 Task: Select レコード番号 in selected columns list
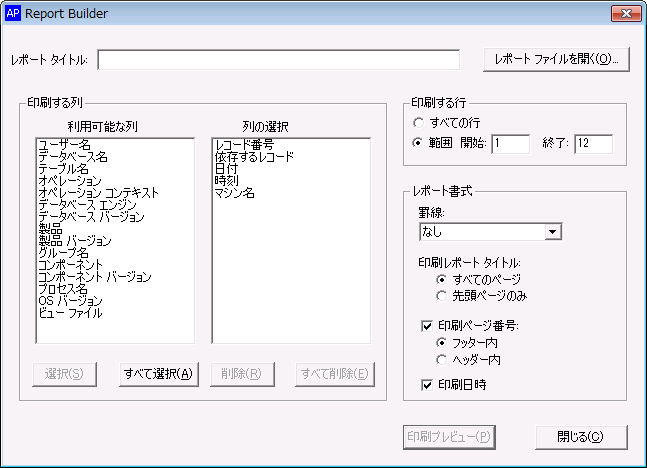click(246, 145)
